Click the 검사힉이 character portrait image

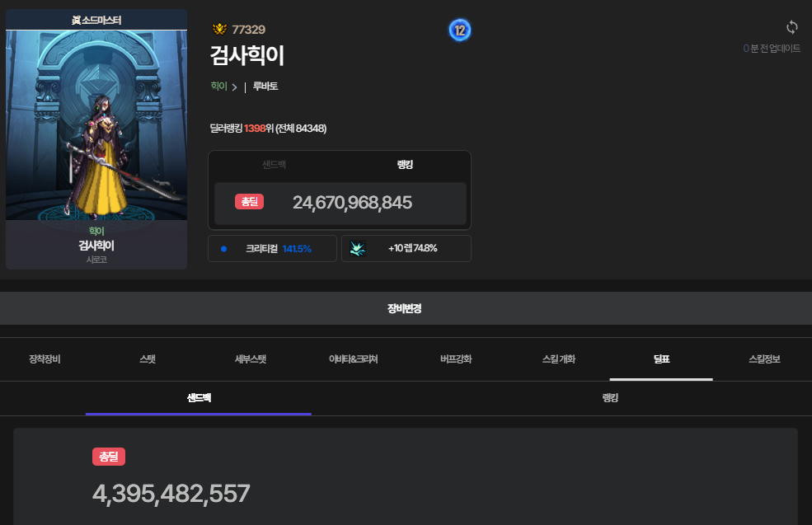pos(96,124)
